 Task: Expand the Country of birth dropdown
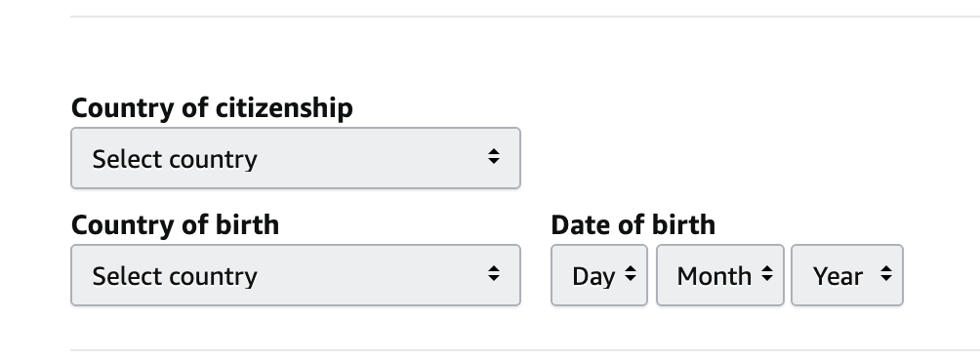tap(296, 275)
